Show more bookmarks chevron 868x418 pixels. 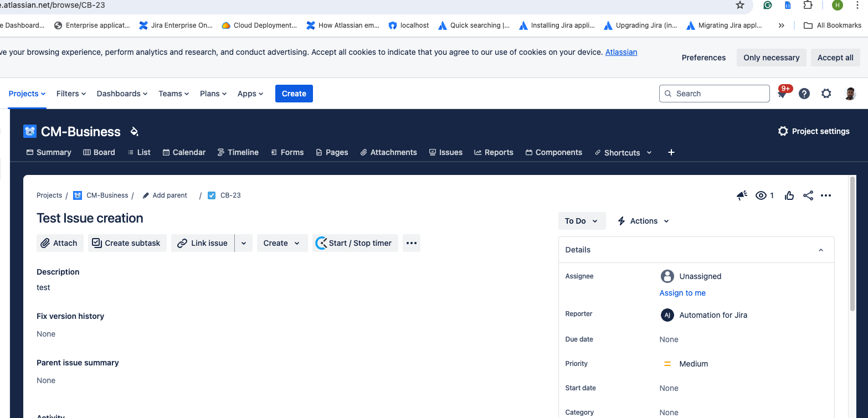coord(782,25)
